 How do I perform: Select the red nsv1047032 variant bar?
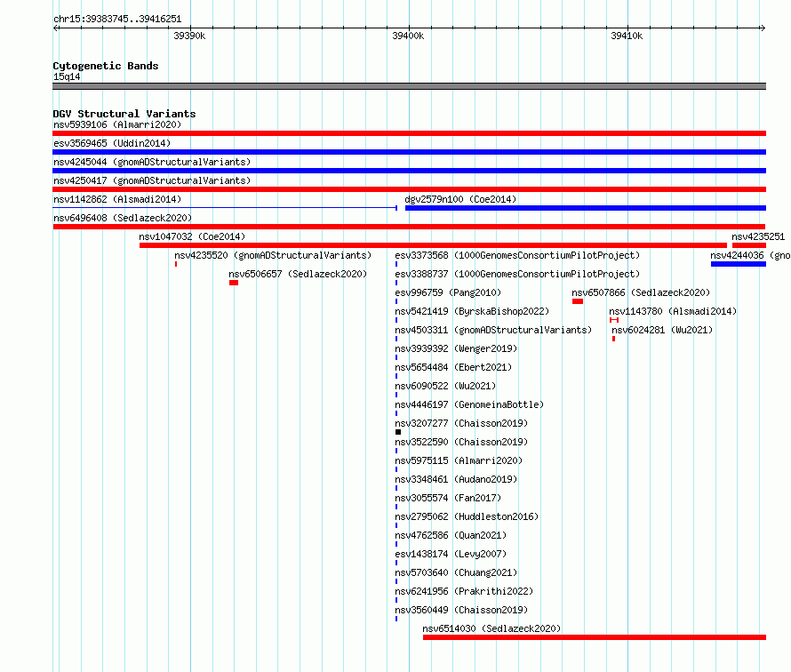click(x=434, y=245)
